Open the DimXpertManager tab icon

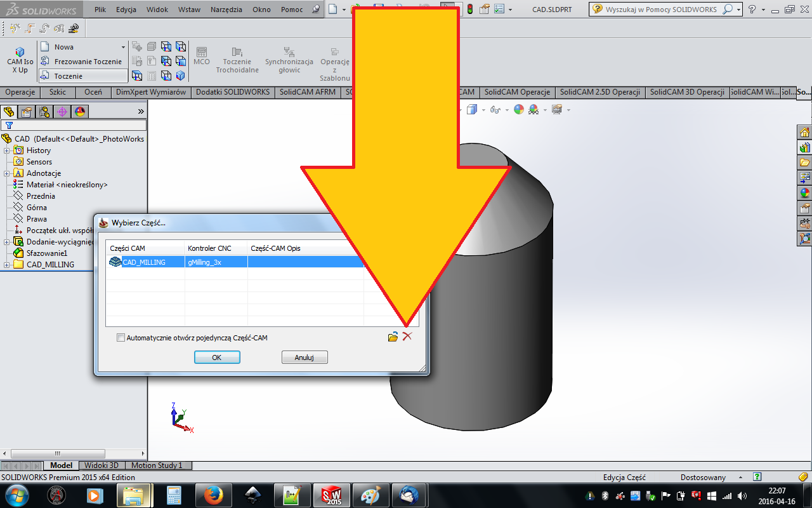[x=62, y=112]
